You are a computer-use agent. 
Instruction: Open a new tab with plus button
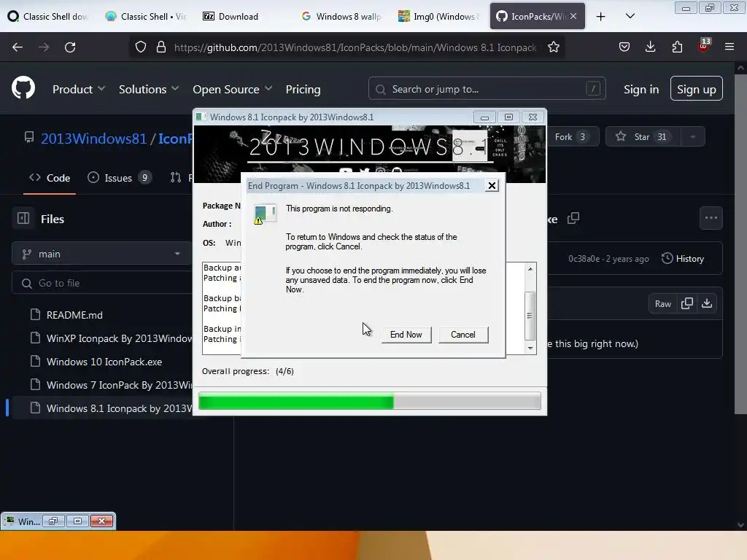click(x=601, y=17)
